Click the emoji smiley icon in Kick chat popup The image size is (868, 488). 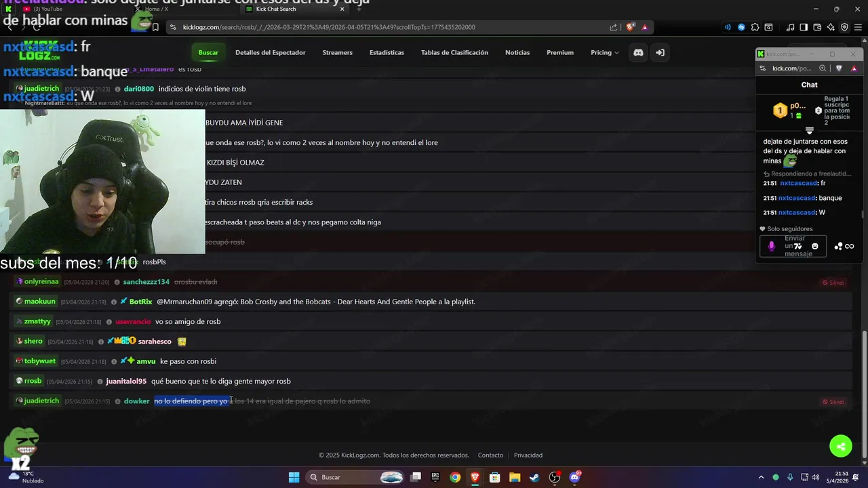815,246
